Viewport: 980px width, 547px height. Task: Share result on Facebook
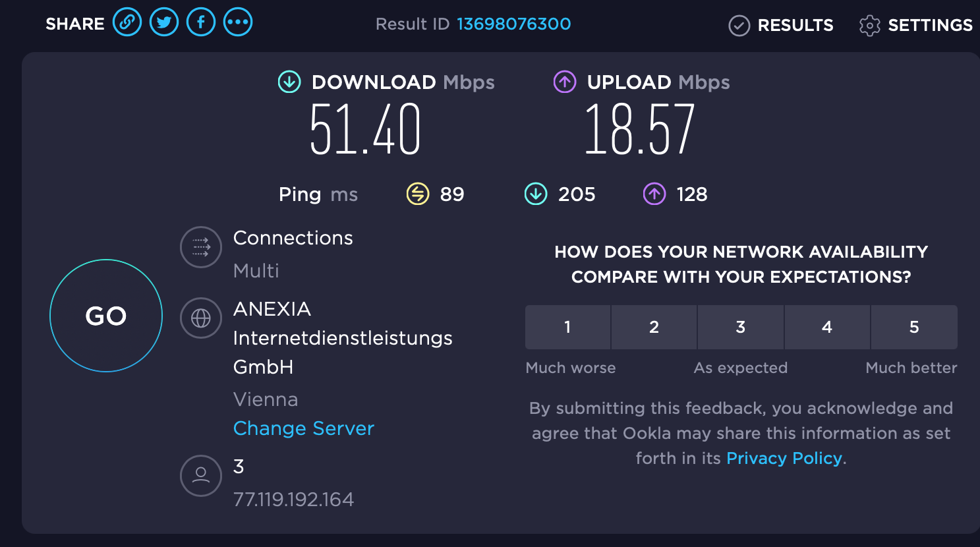(201, 23)
